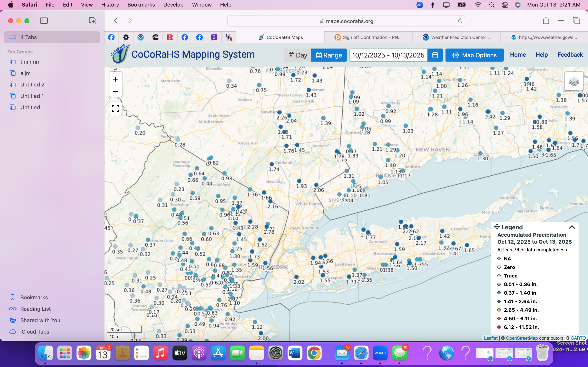Click the Help link in header
This screenshot has height=367, width=588.
click(x=541, y=55)
